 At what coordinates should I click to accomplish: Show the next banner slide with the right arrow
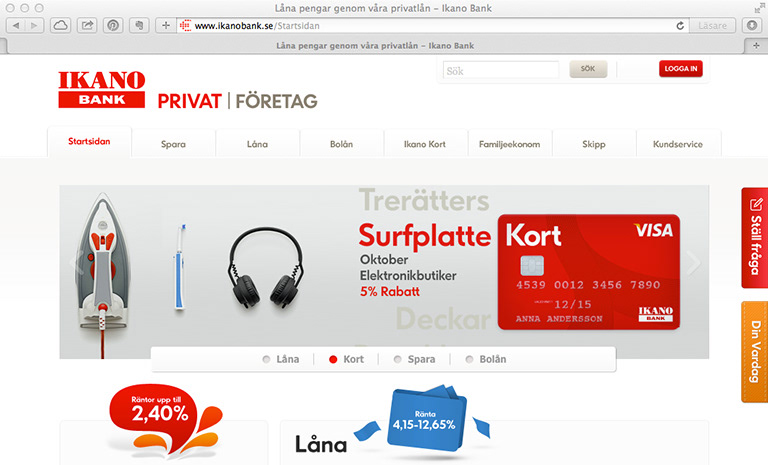click(694, 263)
